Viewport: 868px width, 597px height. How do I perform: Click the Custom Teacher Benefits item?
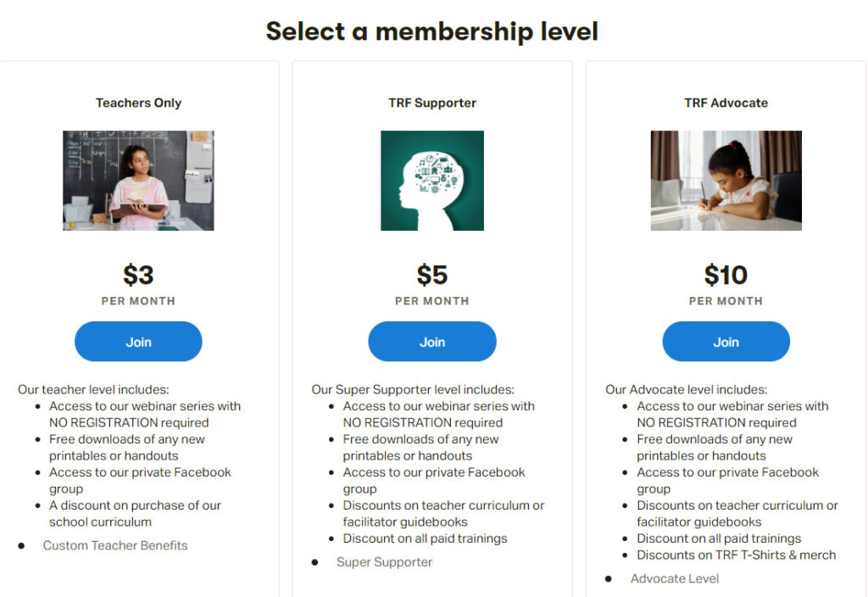pos(115,545)
